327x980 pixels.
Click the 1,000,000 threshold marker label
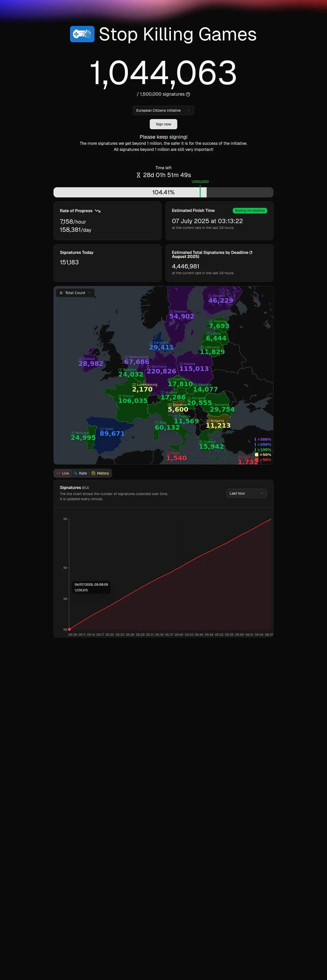pos(200,182)
